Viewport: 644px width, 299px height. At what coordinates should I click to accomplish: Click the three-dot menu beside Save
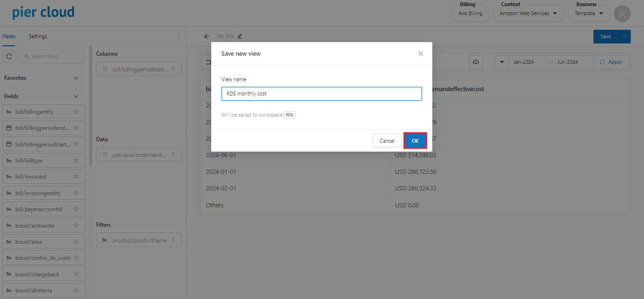pyautogui.click(x=624, y=36)
